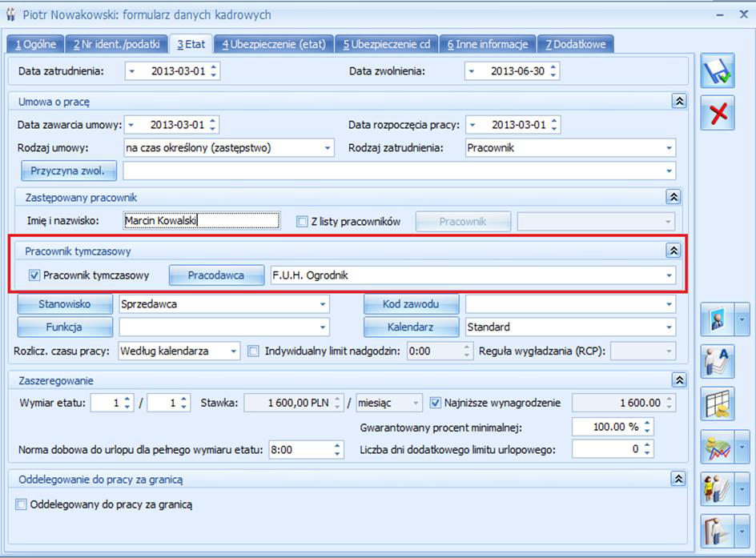This screenshot has width=756, height=558.
Task: Open the 4 Ubezpieczenie (etat) tab
Action: pyautogui.click(x=274, y=44)
